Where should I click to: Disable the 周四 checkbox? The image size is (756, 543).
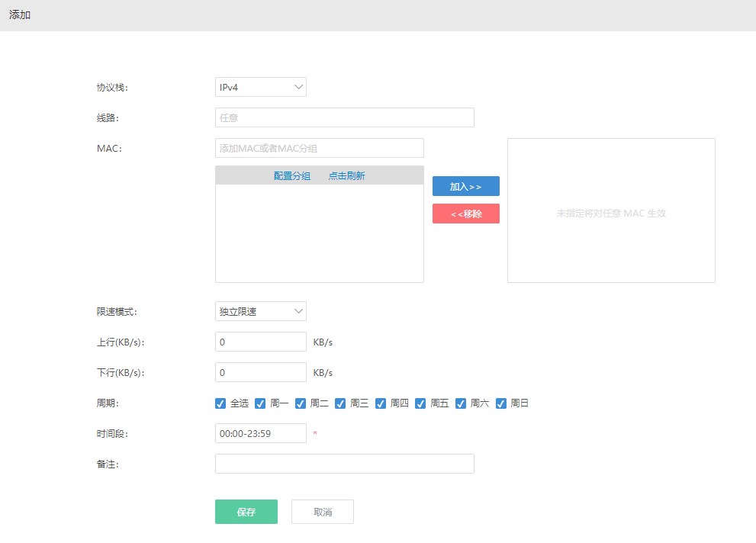[x=381, y=403]
